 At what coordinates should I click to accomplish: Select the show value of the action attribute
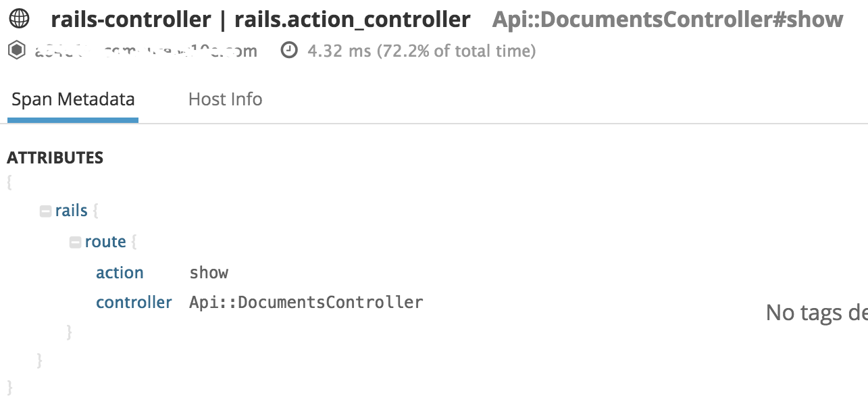(209, 272)
